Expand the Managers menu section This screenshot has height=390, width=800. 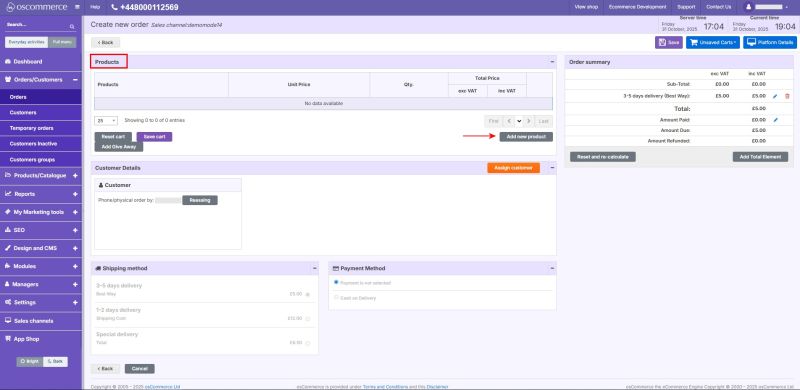point(75,284)
